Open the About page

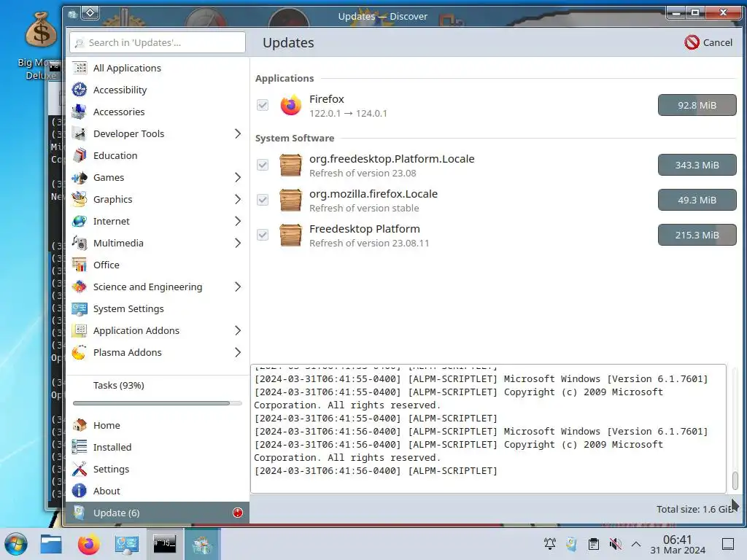tap(158, 491)
